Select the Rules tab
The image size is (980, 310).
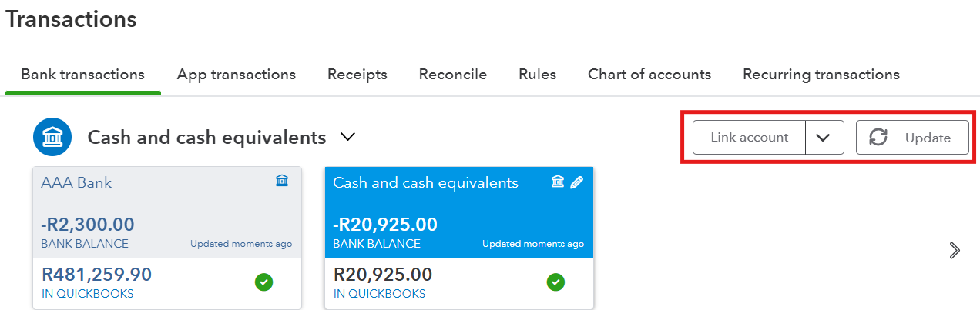(x=538, y=75)
